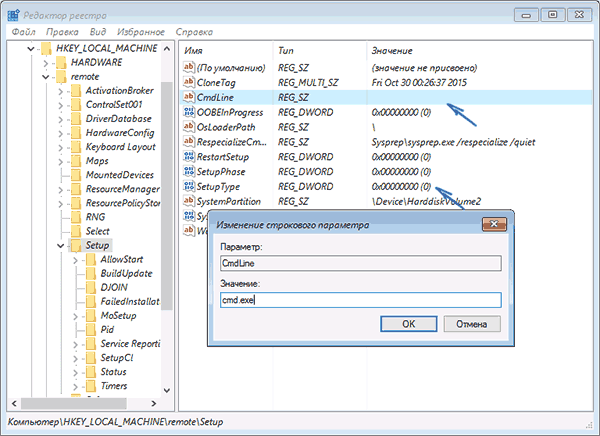
Task: Select the MoSetup tree item
Action: point(118,315)
